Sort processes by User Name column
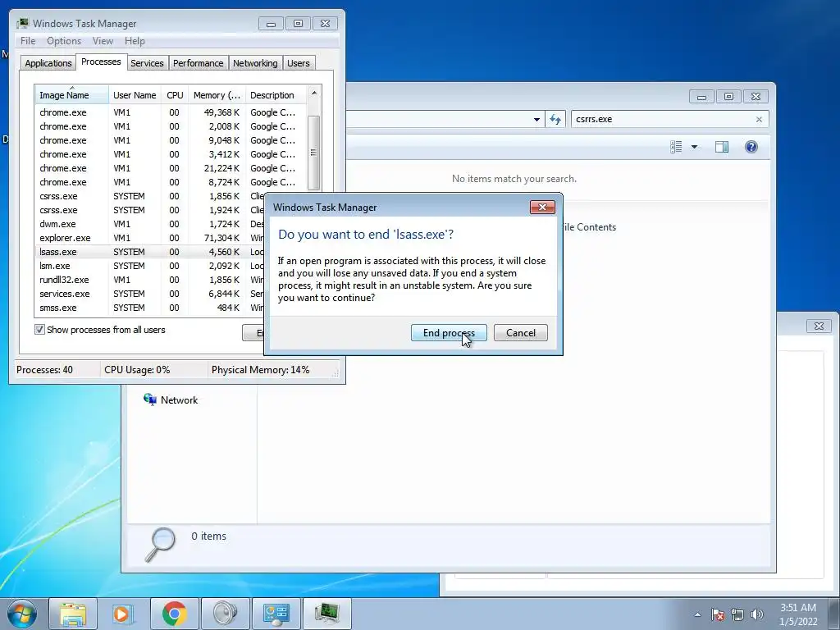Image resolution: width=840 pixels, height=630 pixels. [x=135, y=95]
